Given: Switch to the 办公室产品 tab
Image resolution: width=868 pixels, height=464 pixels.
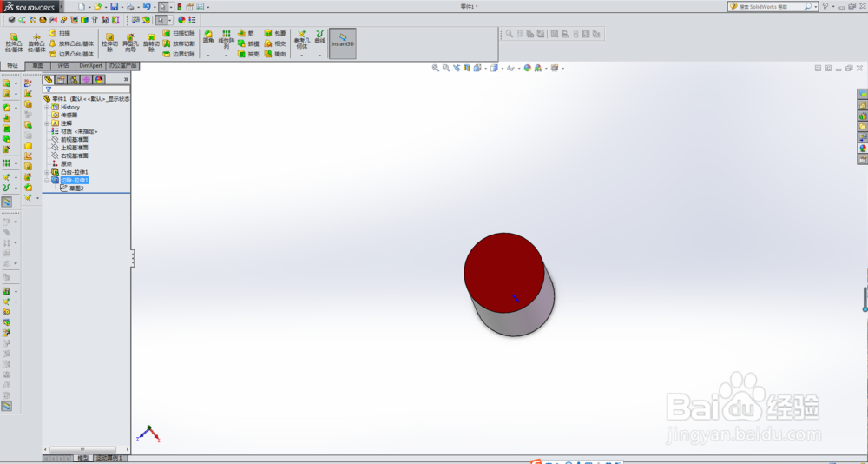Looking at the screenshot, I should 122,65.
